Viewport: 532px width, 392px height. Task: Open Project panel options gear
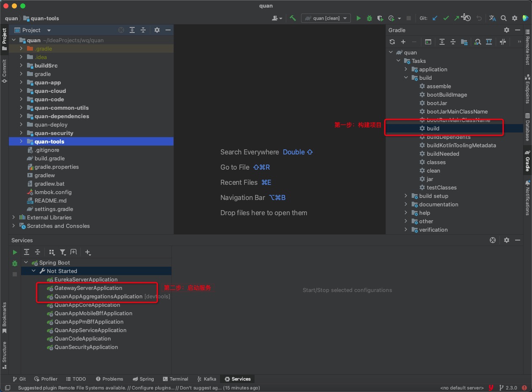coord(157,30)
